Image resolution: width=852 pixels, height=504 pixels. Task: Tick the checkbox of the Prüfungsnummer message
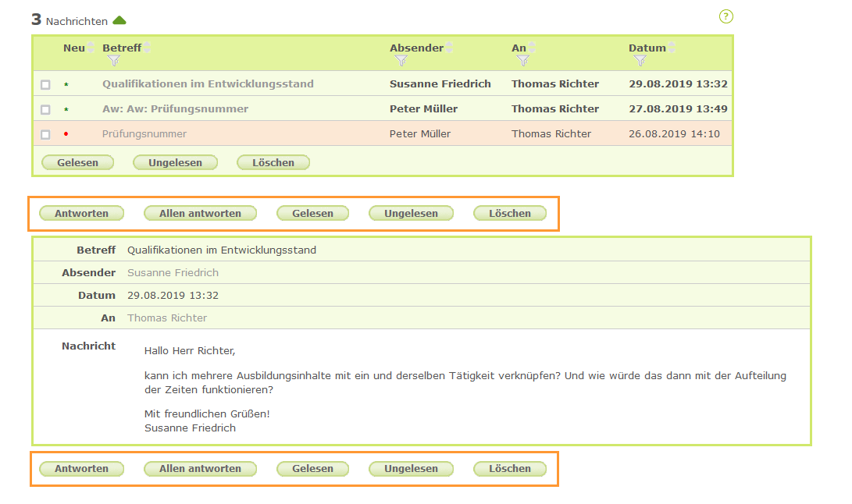click(45, 134)
